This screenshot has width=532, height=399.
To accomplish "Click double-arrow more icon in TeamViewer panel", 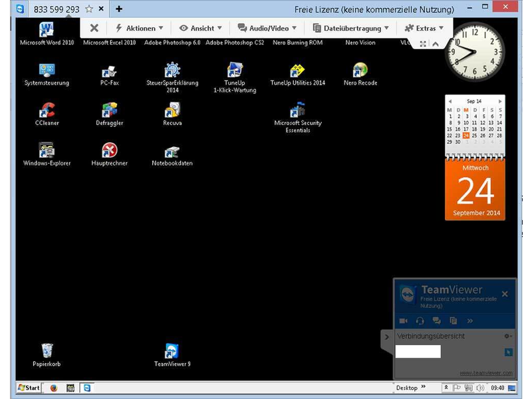I will (x=470, y=321).
